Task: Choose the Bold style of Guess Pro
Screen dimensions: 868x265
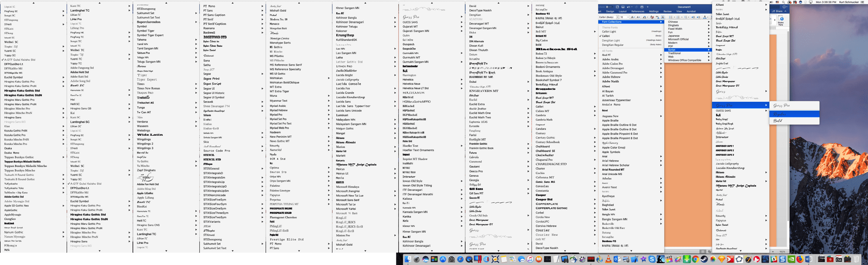Action: tap(794, 121)
